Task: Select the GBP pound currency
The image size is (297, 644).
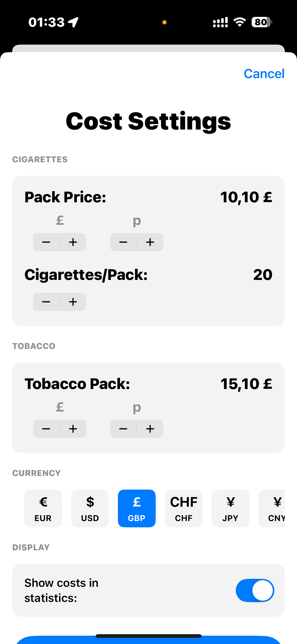Action: (x=137, y=508)
